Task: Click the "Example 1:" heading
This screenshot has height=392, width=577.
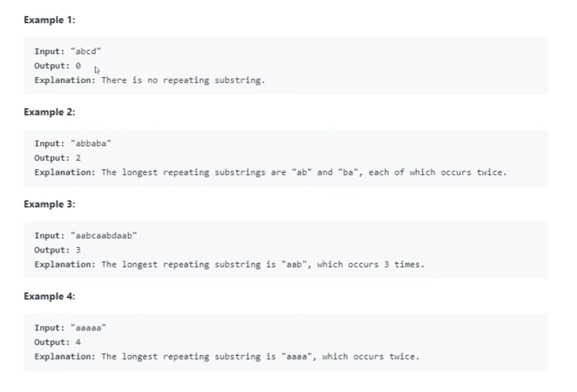Action: [x=49, y=20]
